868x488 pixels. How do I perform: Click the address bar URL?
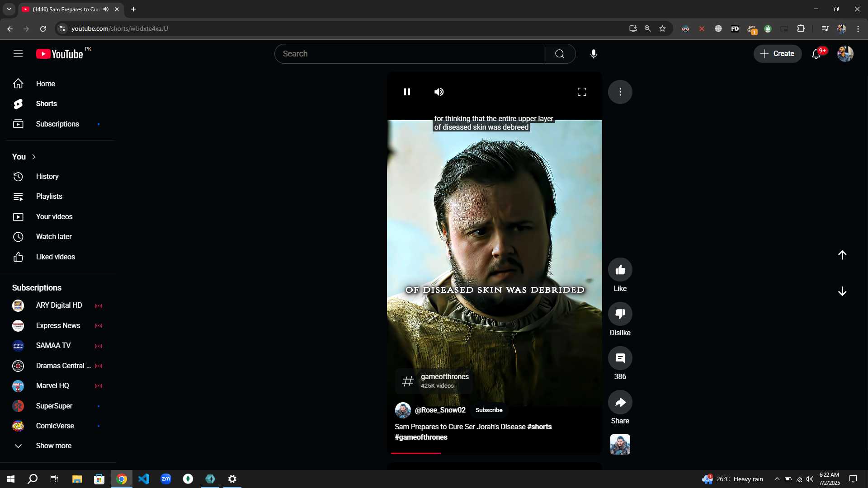pos(120,28)
